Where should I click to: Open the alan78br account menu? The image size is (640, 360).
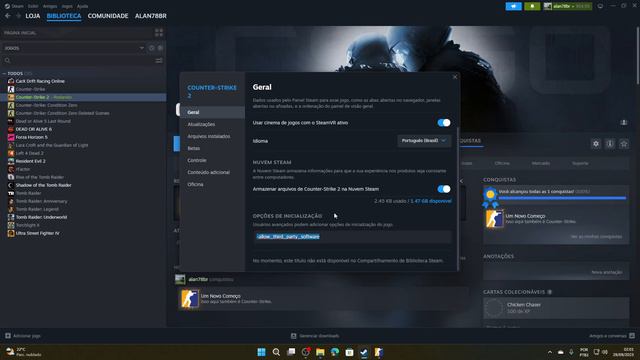[x=568, y=6]
